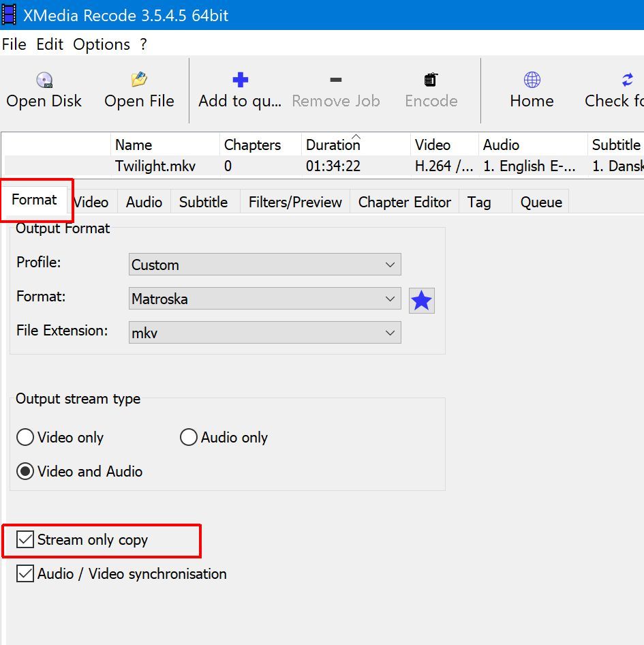Viewport: 644px width, 645px height.
Task: Select the Video and Audio radio button
Action: click(x=25, y=471)
